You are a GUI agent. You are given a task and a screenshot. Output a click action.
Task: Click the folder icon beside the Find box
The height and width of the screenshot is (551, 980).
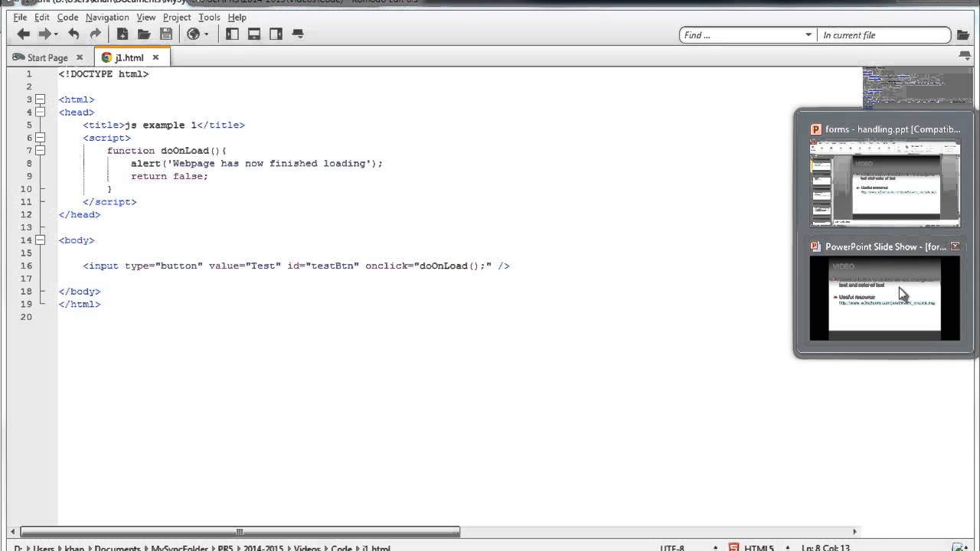964,35
